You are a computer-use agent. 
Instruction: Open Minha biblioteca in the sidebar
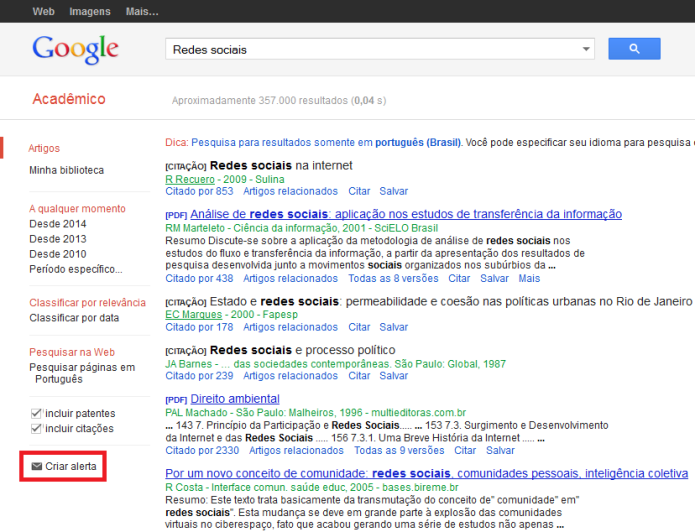tap(66, 170)
